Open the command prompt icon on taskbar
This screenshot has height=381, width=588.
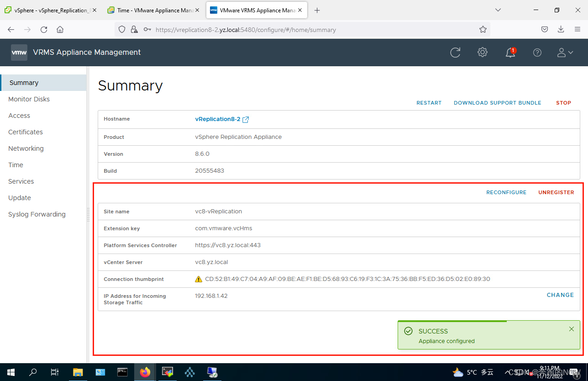pos(122,372)
